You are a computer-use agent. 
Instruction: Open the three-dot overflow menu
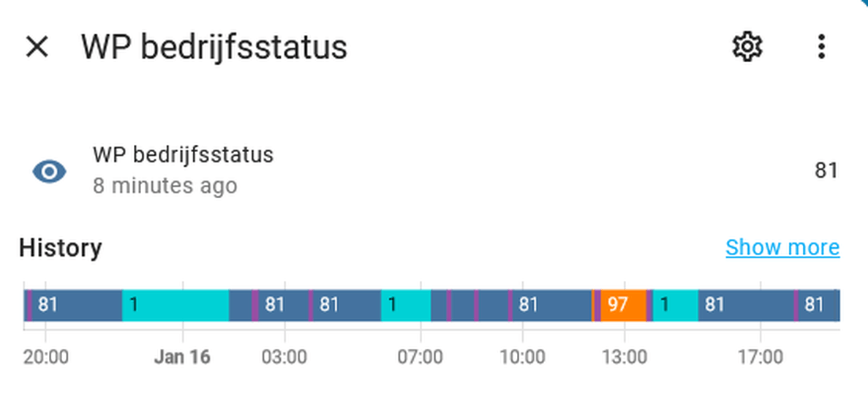pos(821,47)
